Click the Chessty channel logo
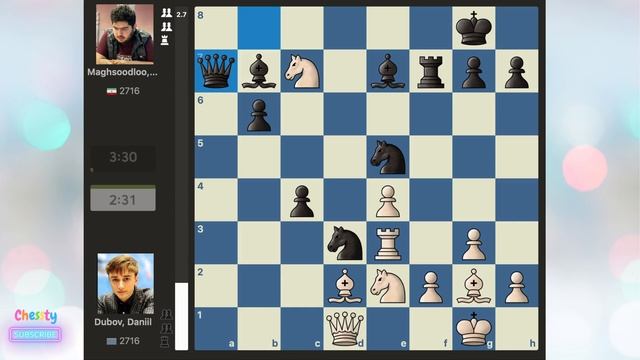Viewport: 640px width, 360px height. (x=36, y=316)
